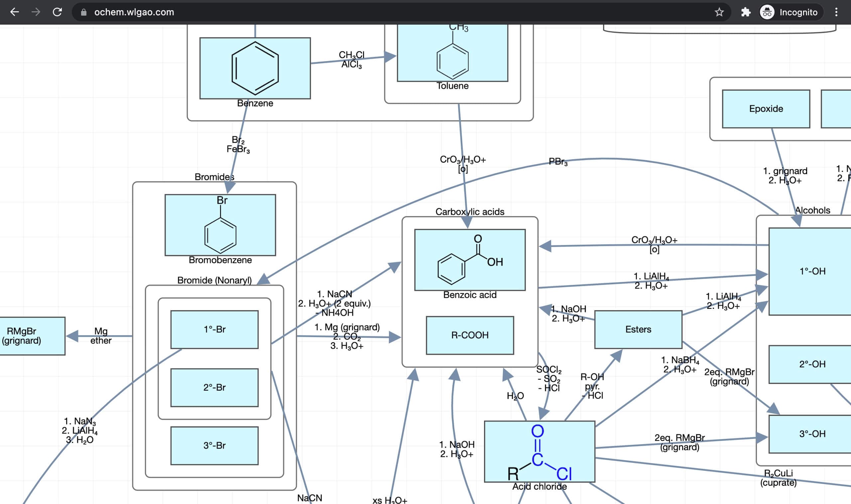Viewport: 851px width, 504px height.
Task: Select the Benzene structure node
Action: pyautogui.click(x=255, y=68)
